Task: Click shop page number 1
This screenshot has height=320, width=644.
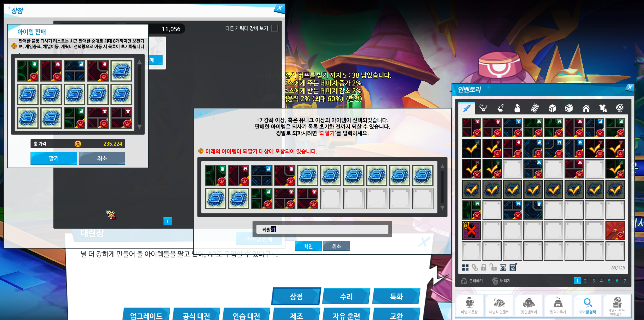Action: (x=168, y=221)
